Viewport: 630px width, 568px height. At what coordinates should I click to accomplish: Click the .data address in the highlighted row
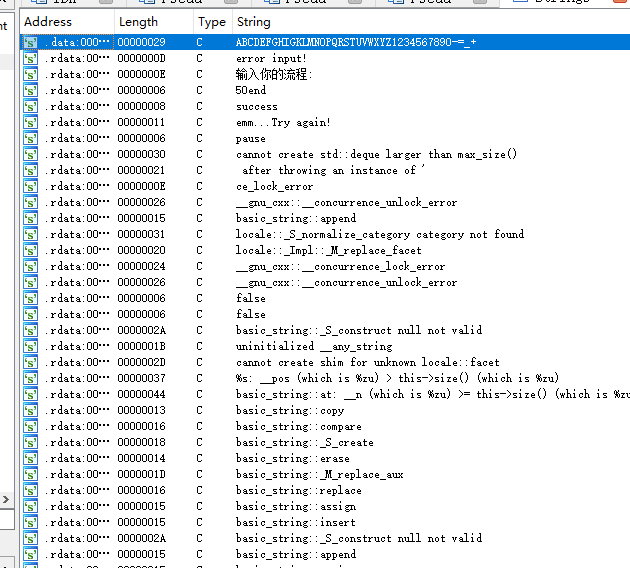77,42
